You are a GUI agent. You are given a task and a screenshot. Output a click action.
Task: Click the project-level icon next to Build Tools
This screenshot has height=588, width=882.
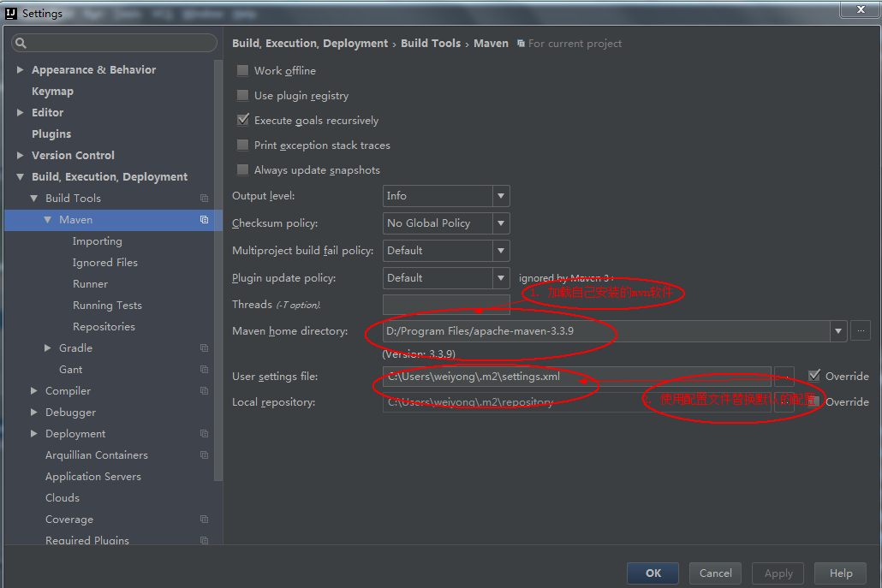[204, 199]
